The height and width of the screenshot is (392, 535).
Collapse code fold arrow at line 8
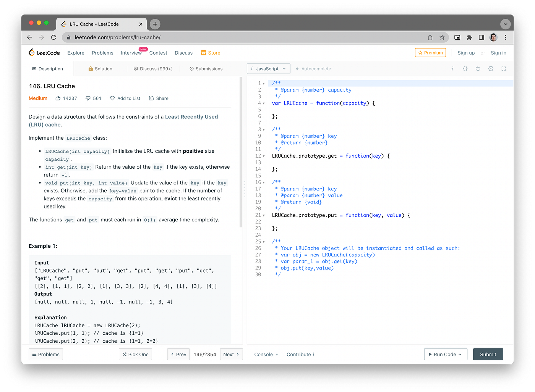[264, 130]
